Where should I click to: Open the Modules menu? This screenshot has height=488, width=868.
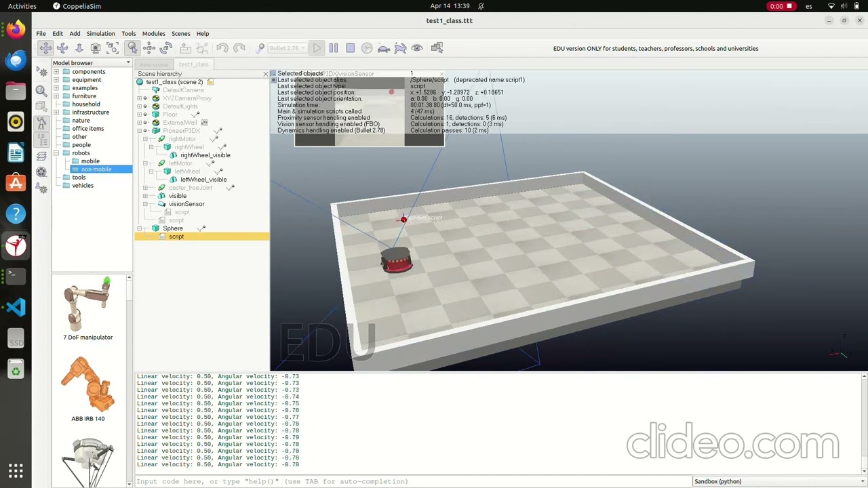(x=153, y=33)
